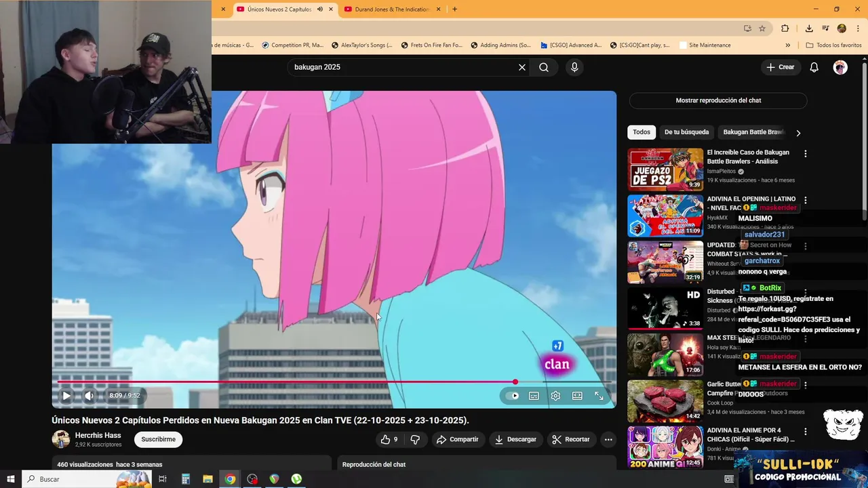Open Chrome downloads icon
This screenshot has width=868, height=488.
[809, 28]
